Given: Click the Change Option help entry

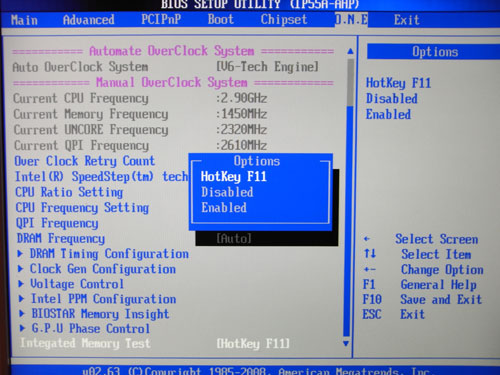Looking at the screenshot, I should pyautogui.click(x=423, y=270).
